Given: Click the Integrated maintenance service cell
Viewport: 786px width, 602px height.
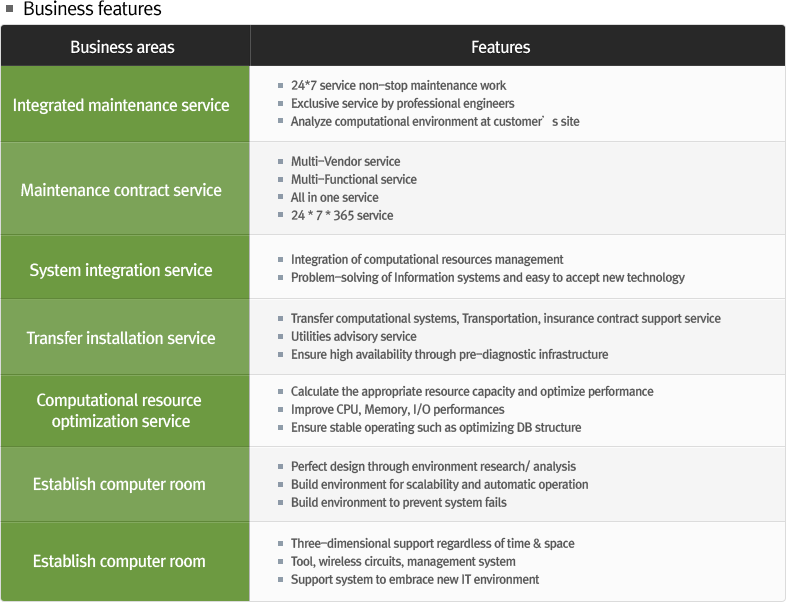Looking at the screenshot, I should [121, 105].
